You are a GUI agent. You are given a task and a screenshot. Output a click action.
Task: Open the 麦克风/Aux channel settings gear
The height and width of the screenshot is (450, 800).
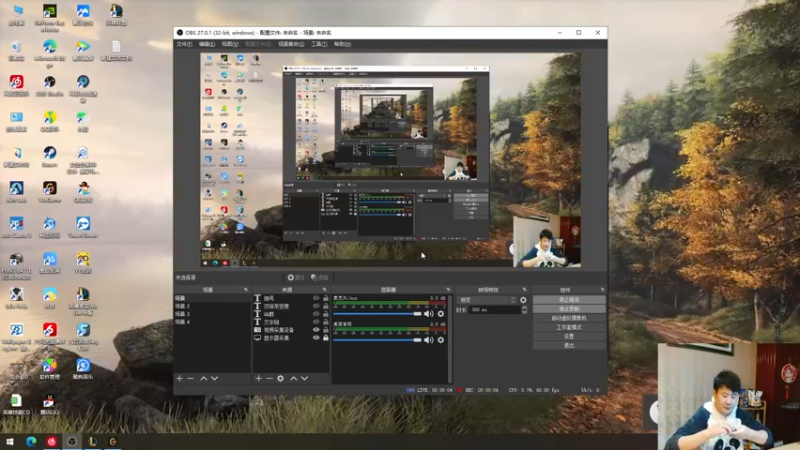click(x=441, y=314)
